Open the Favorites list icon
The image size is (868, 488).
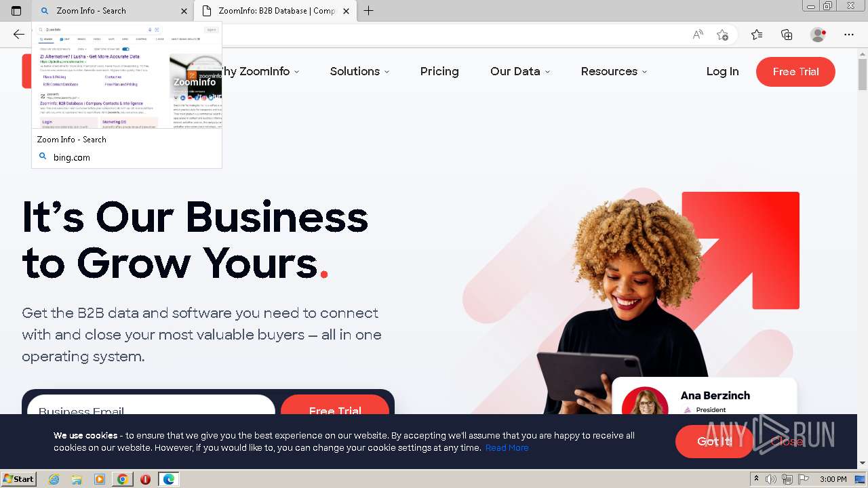coord(757,35)
